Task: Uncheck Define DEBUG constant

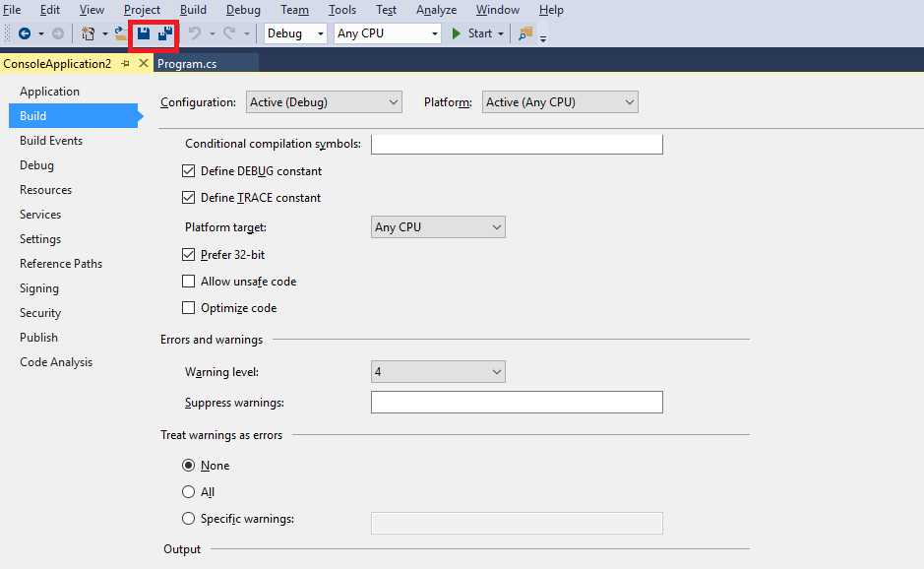Action: pyautogui.click(x=188, y=171)
